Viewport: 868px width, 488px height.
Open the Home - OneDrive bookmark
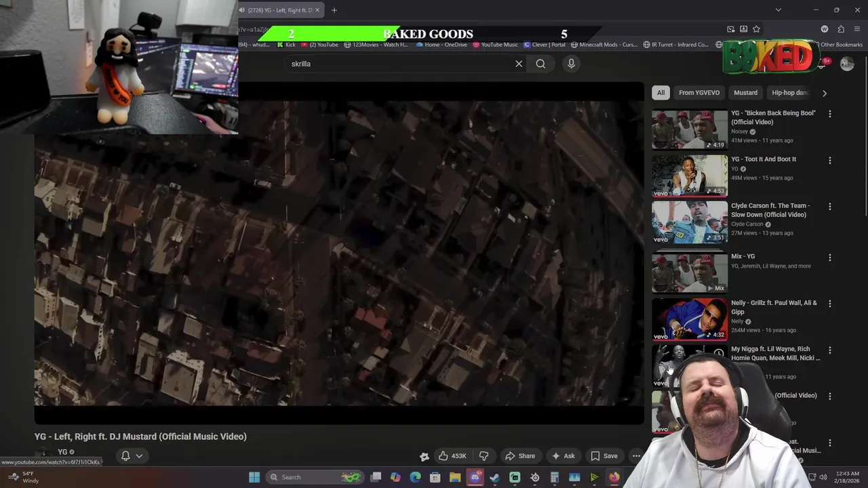[441, 45]
